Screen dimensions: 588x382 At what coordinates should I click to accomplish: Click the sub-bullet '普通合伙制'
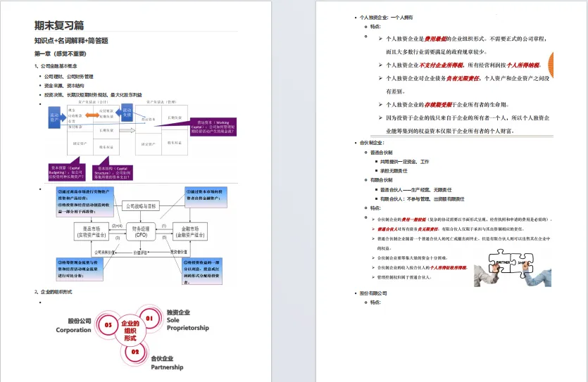(382, 153)
